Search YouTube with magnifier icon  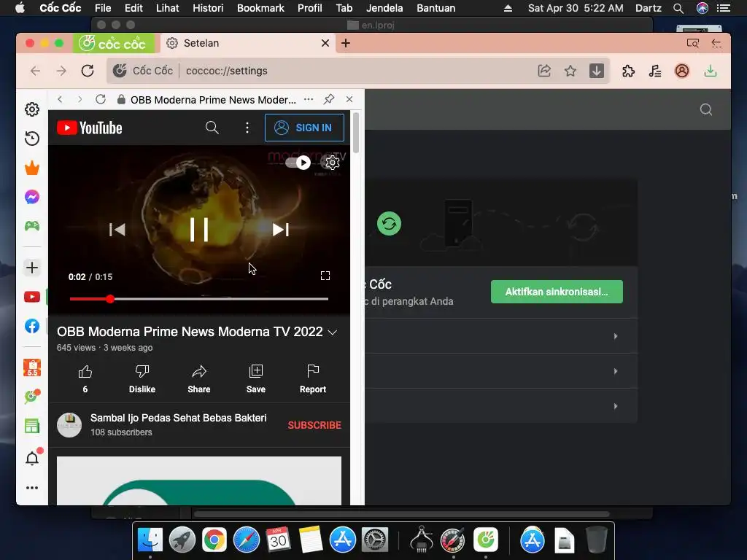(x=212, y=128)
